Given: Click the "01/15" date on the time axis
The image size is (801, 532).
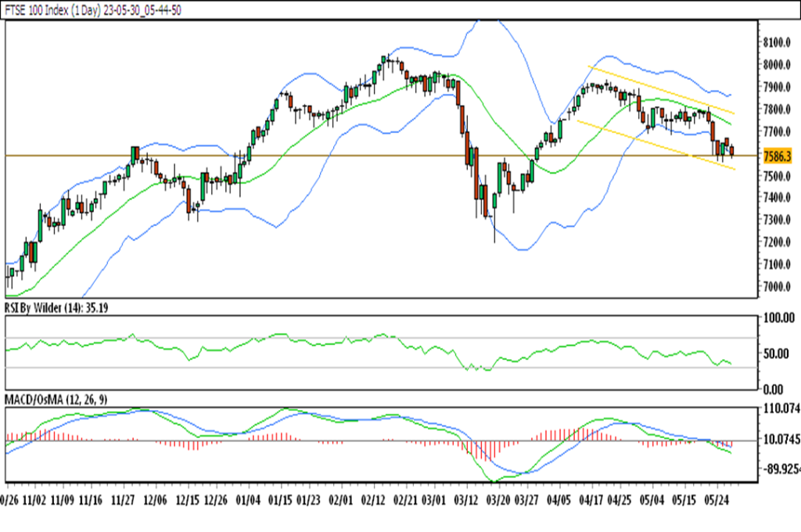Looking at the screenshot, I should 280,500.
